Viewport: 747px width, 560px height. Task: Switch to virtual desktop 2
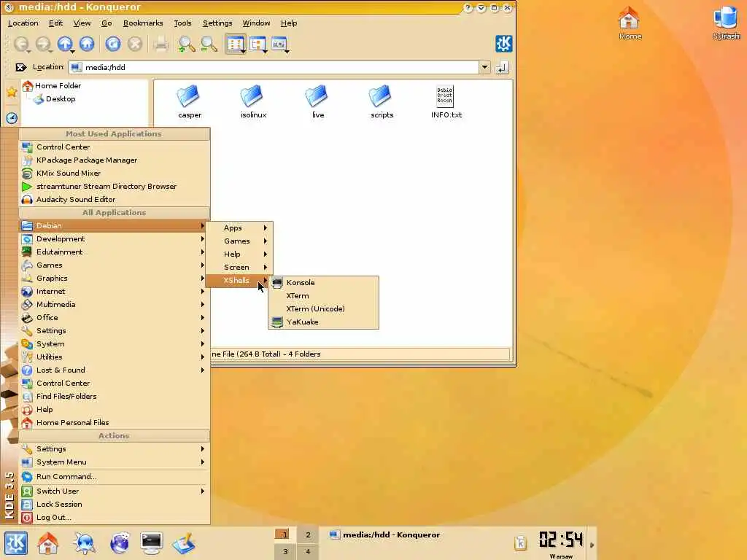(x=308, y=534)
